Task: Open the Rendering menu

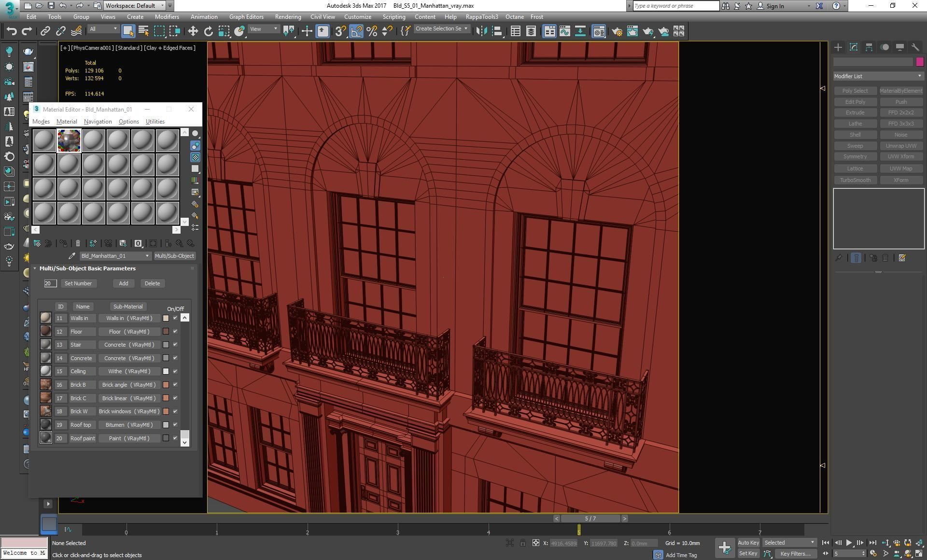Action: [x=288, y=17]
